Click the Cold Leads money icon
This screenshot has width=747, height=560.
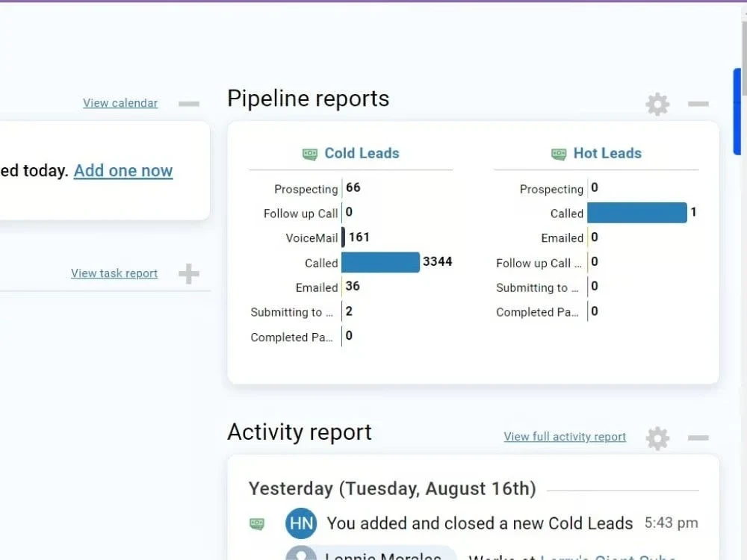tap(310, 154)
